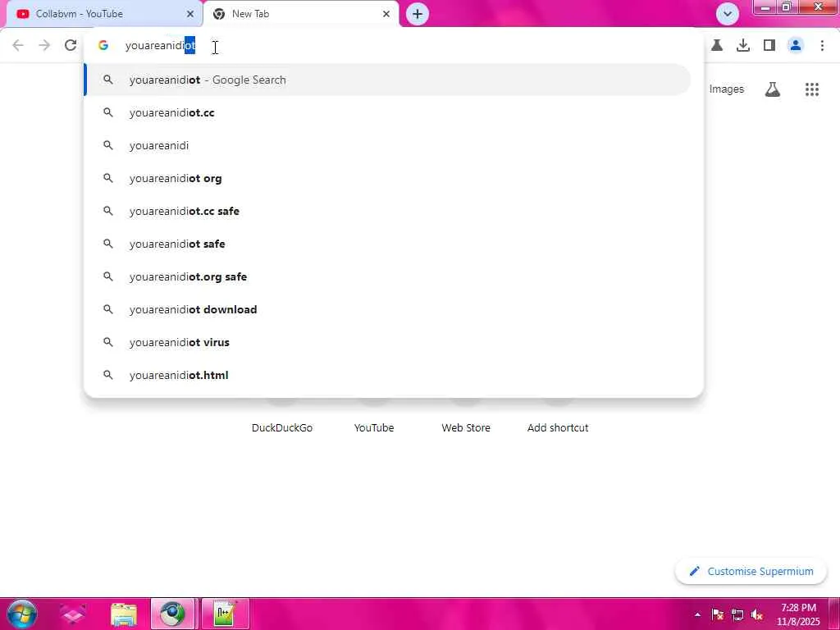Click the Supermium browser taskbar icon
This screenshot has width=840, height=630.
173,614
